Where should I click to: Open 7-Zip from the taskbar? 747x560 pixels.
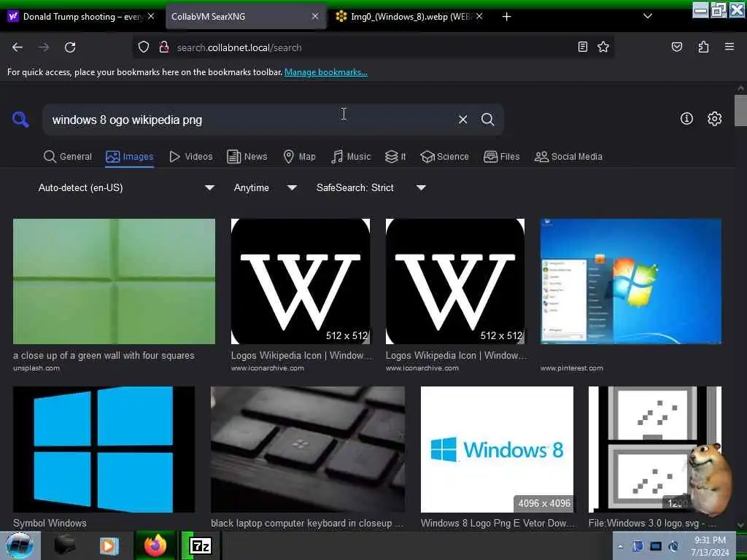pos(201,545)
